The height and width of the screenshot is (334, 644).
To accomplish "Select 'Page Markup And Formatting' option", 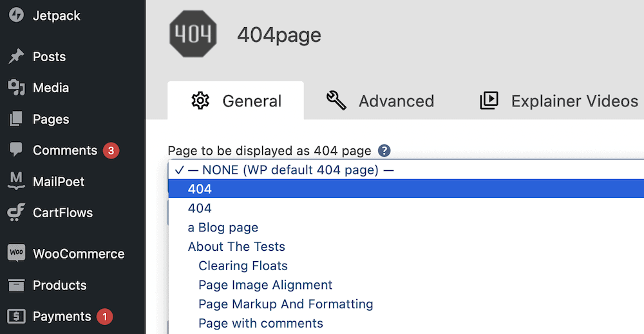I will coord(406,304).
